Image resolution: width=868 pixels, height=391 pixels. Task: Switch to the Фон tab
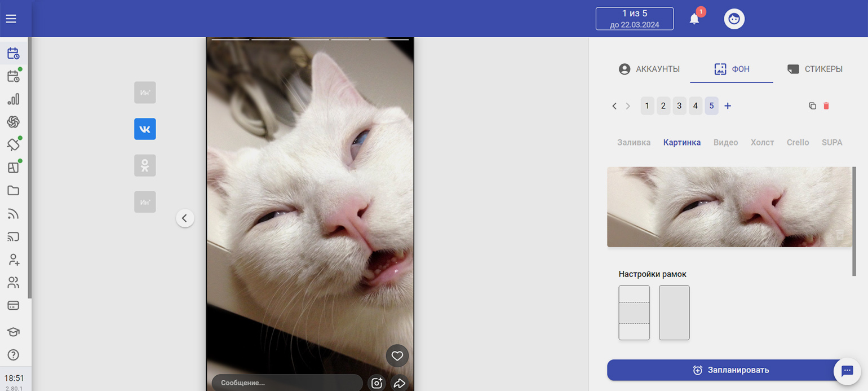click(732, 69)
